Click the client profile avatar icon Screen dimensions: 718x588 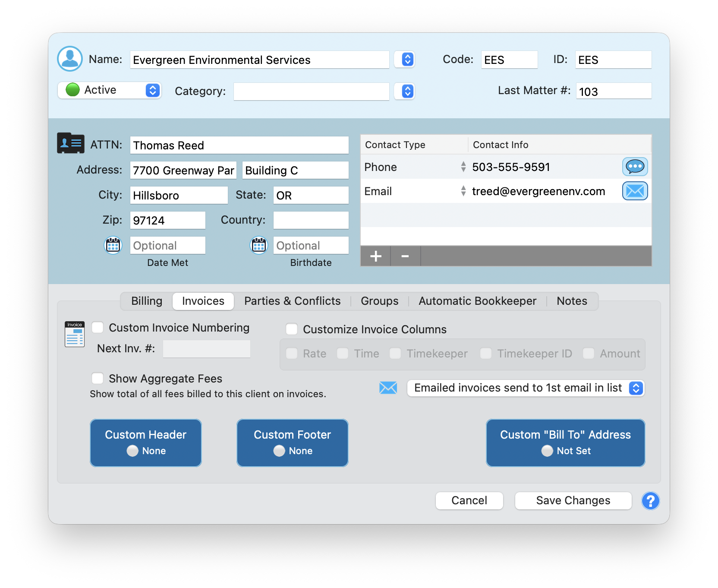point(70,59)
